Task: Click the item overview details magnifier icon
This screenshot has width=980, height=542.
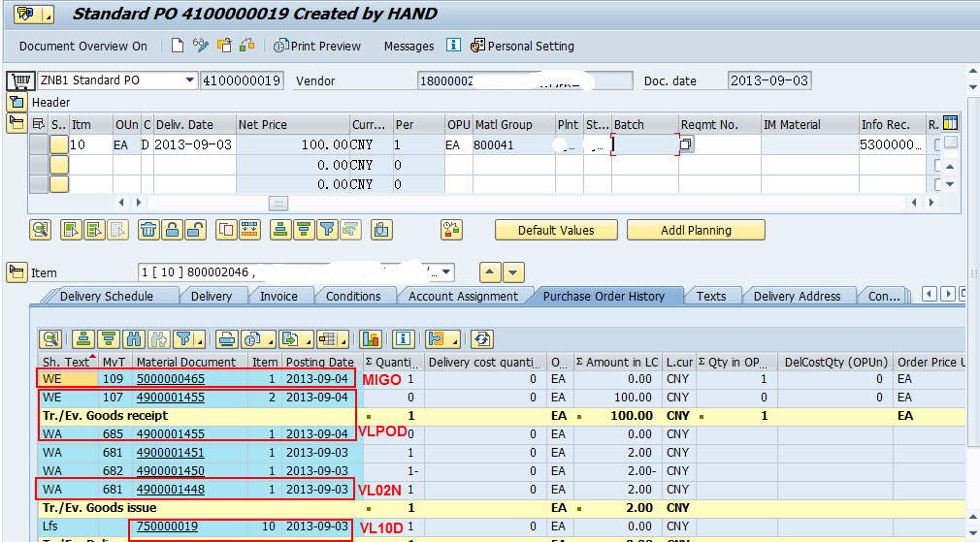Action: 40,230
